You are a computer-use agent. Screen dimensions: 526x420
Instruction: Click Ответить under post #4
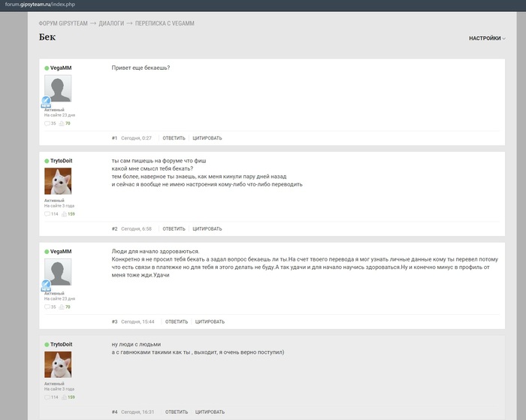[177, 412]
